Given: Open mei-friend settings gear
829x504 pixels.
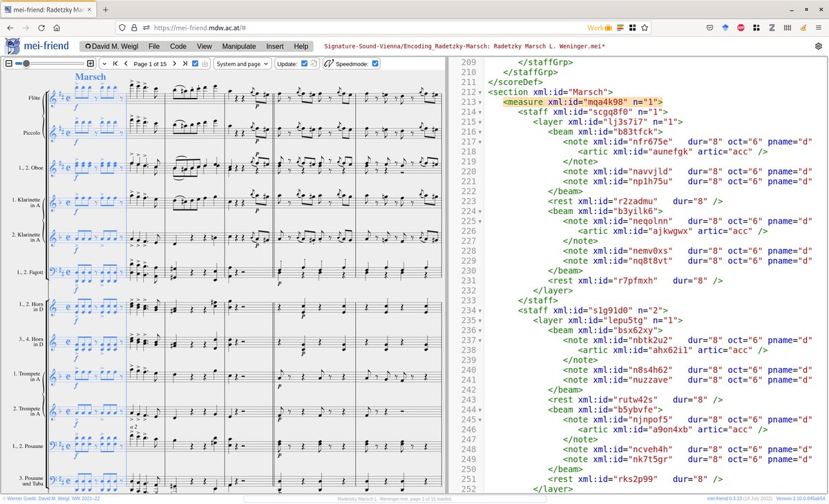Looking at the screenshot, I should [819, 46].
